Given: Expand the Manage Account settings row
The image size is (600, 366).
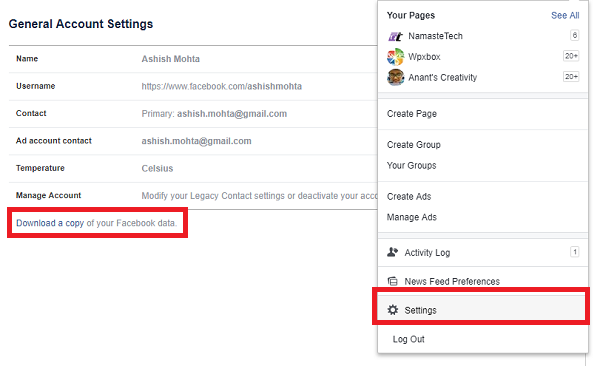Looking at the screenshot, I should (x=193, y=196).
